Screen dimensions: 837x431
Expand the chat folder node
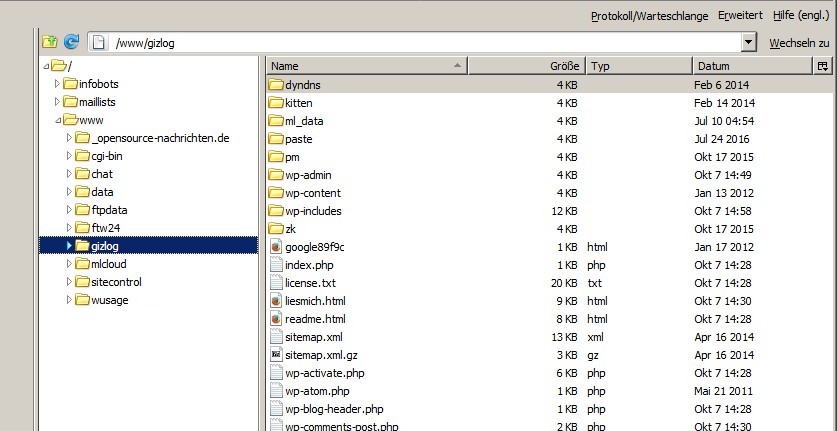(69, 174)
